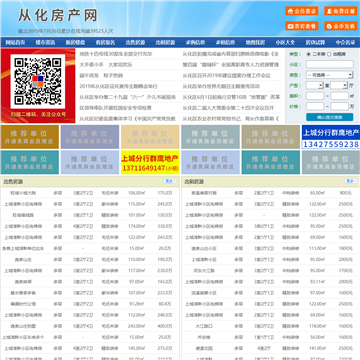
Task: Click the 174.00㎡ cell in 出售房源
Action: coord(137,226)
